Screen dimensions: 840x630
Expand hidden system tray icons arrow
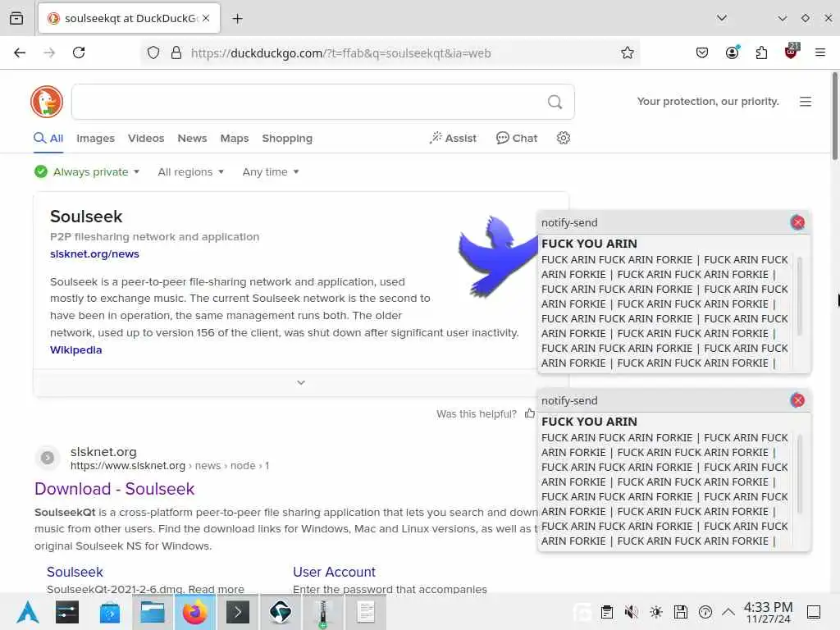[728, 611]
